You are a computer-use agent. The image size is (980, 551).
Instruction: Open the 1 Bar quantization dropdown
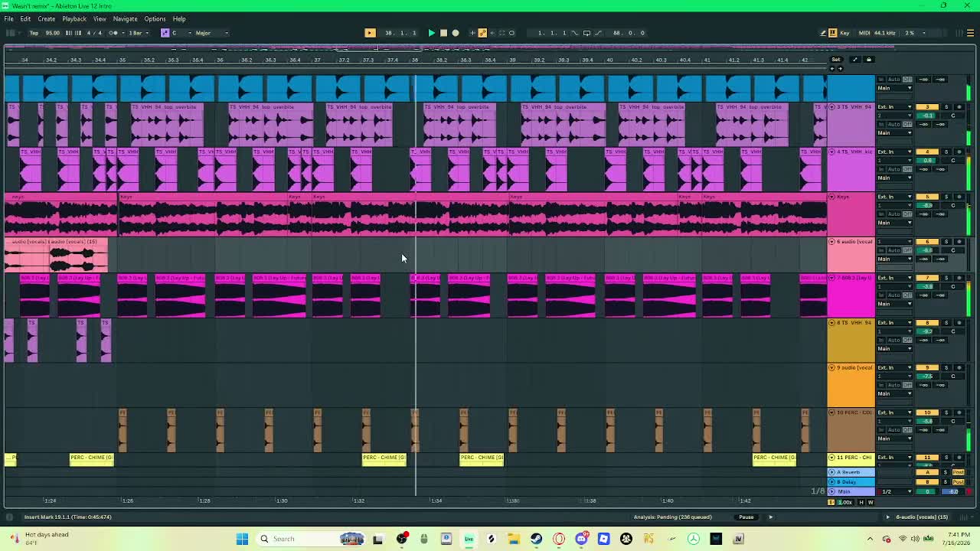point(138,33)
